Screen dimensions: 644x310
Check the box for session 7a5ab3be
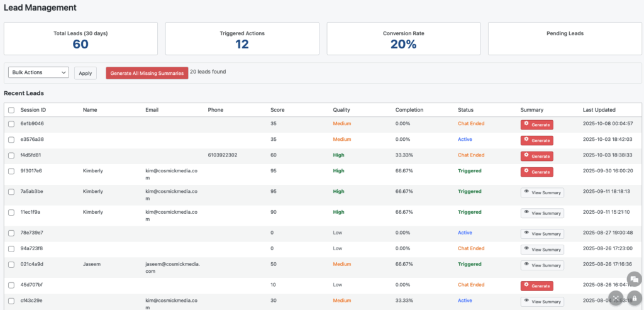[11, 192]
